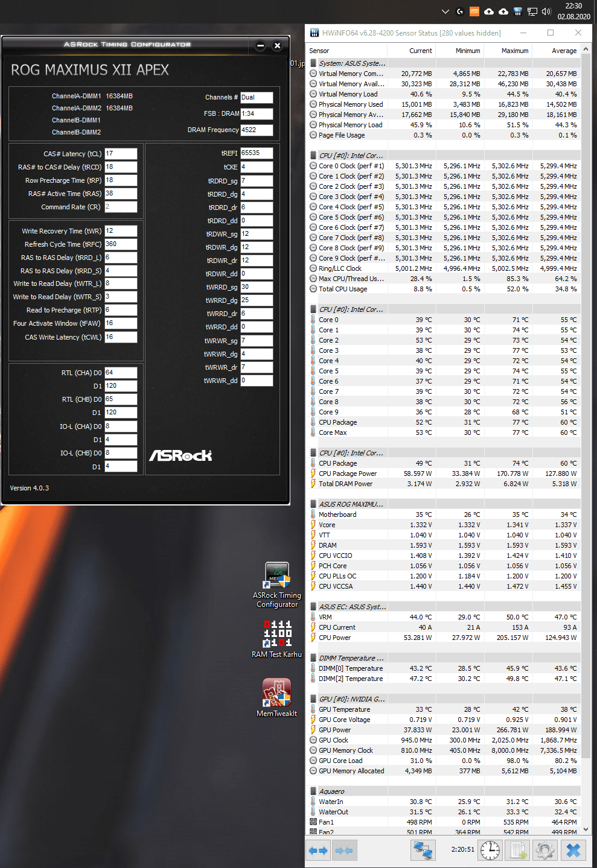The height and width of the screenshot is (868, 597).
Task: Click the tREFI field showing 65535
Action: click(x=257, y=153)
